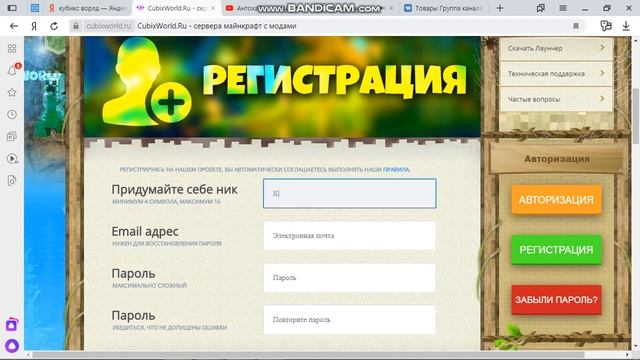Open the extensions icon next to downloads
Image resolution: width=640 pixels, height=360 pixels.
(x=606, y=26)
